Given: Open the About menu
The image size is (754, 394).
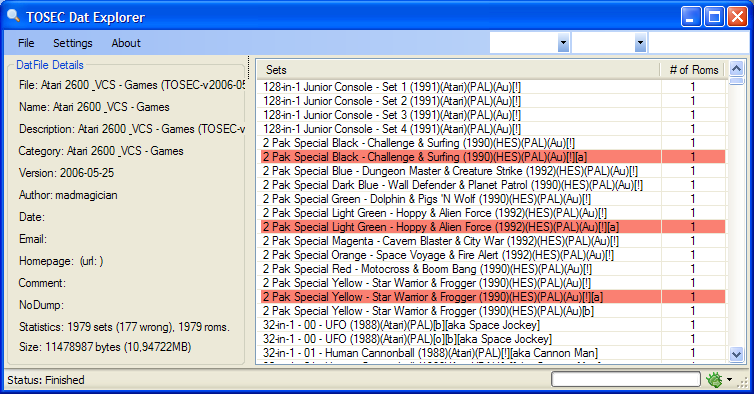Looking at the screenshot, I should pos(126,43).
